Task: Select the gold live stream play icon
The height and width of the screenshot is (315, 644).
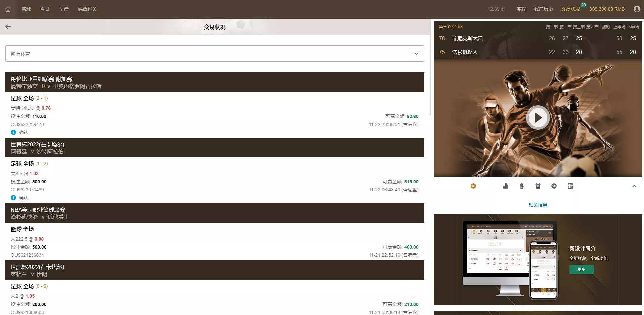Action: pos(473,186)
